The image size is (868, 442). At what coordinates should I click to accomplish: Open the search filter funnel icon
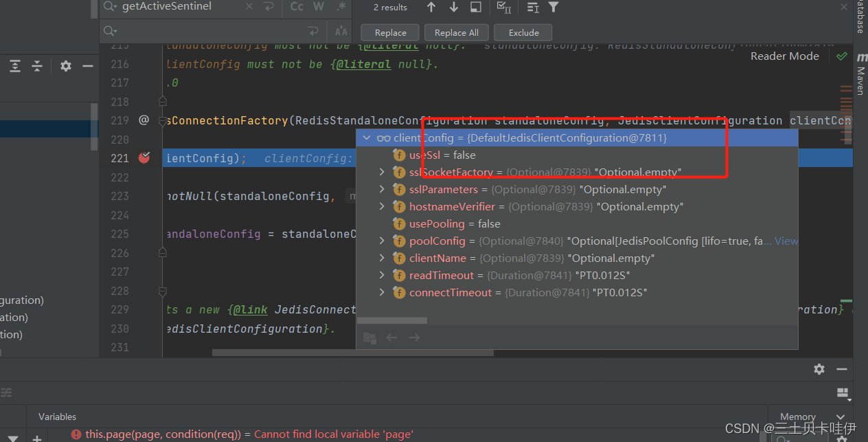(x=553, y=7)
